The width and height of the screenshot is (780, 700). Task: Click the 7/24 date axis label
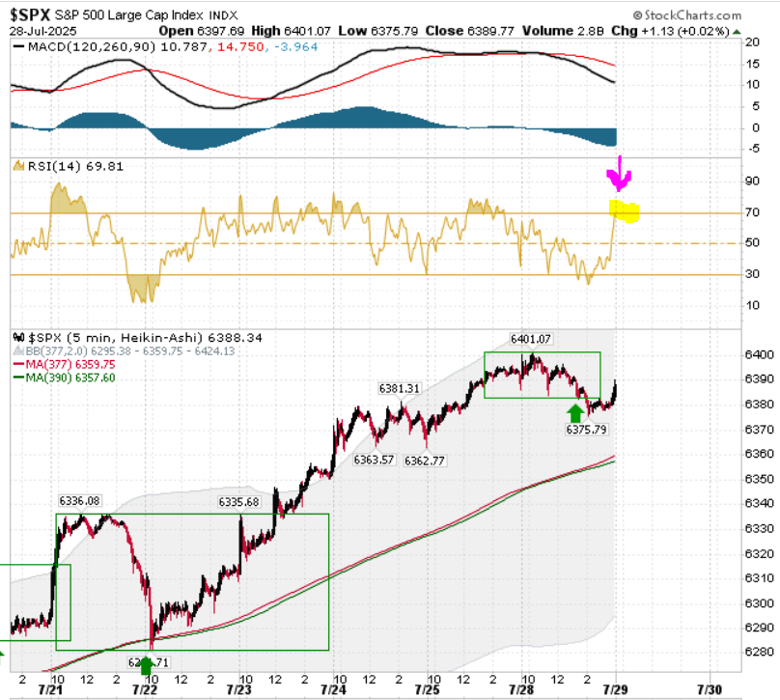pyautogui.click(x=333, y=689)
